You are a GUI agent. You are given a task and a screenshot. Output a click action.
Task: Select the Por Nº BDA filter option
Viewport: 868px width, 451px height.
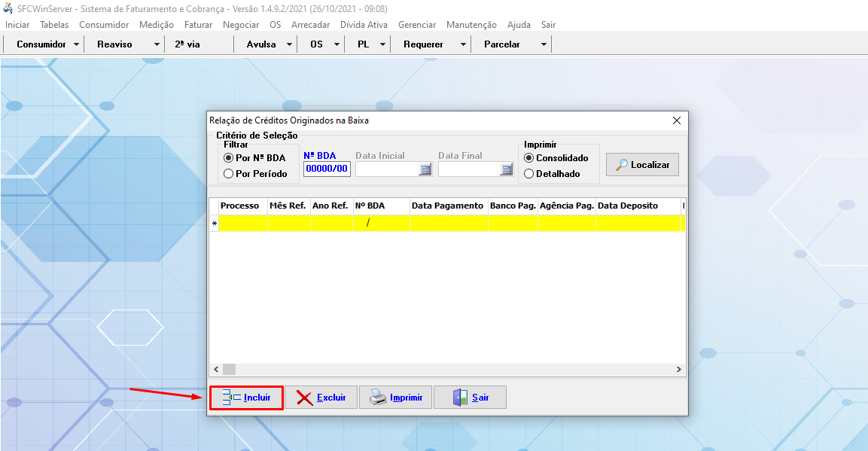(x=229, y=158)
